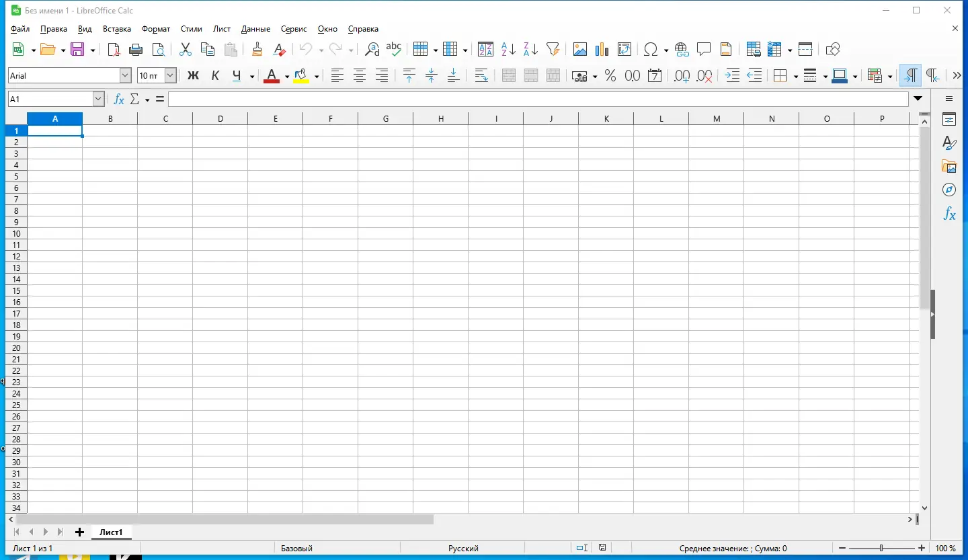Click the Cut scissors icon
This screenshot has width=968, height=560.
(186, 49)
